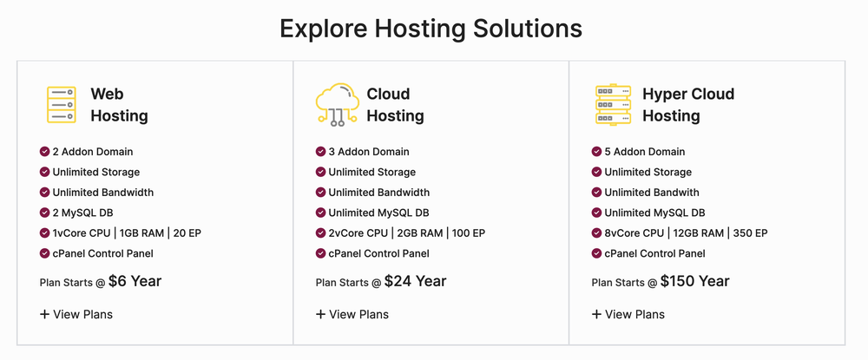Screen dimensions: 868x360
Task: Click check icon beside Hyper Cloud Unlimited MySQL DB
Action: click(597, 213)
